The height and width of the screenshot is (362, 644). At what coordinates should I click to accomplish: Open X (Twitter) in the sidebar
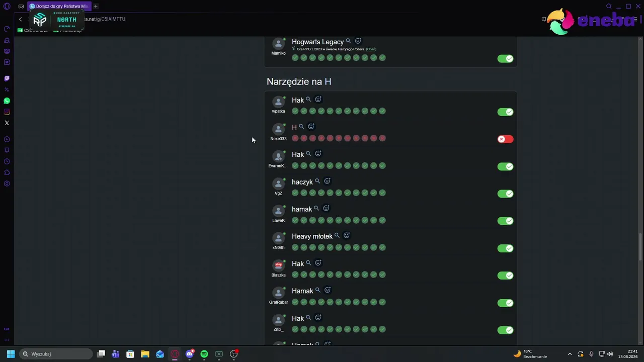click(x=7, y=123)
